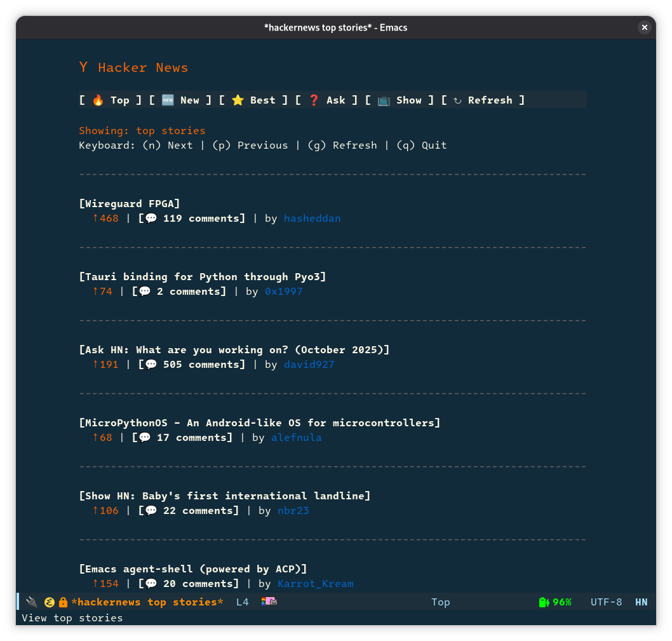
Task: Open the 505 comments link on Ask HN post
Action: [x=192, y=364]
